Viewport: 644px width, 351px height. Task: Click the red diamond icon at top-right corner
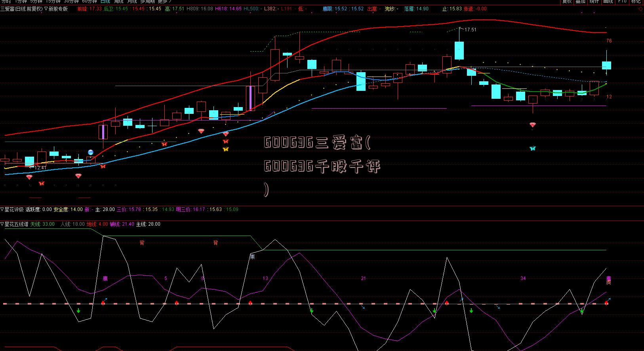[x=640, y=9]
